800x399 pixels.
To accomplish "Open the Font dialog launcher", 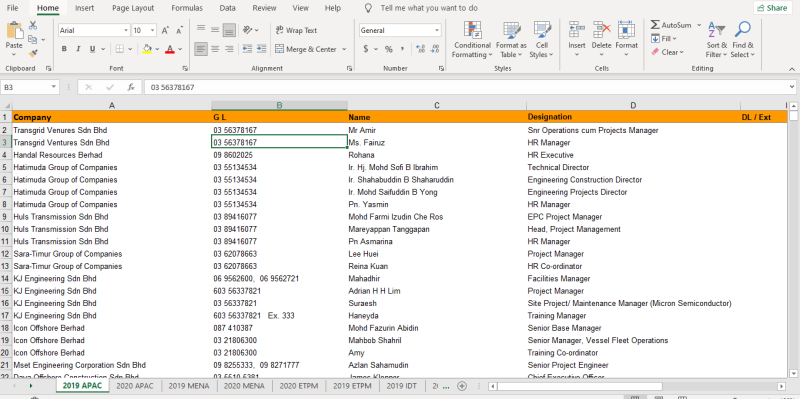I will click(185, 68).
